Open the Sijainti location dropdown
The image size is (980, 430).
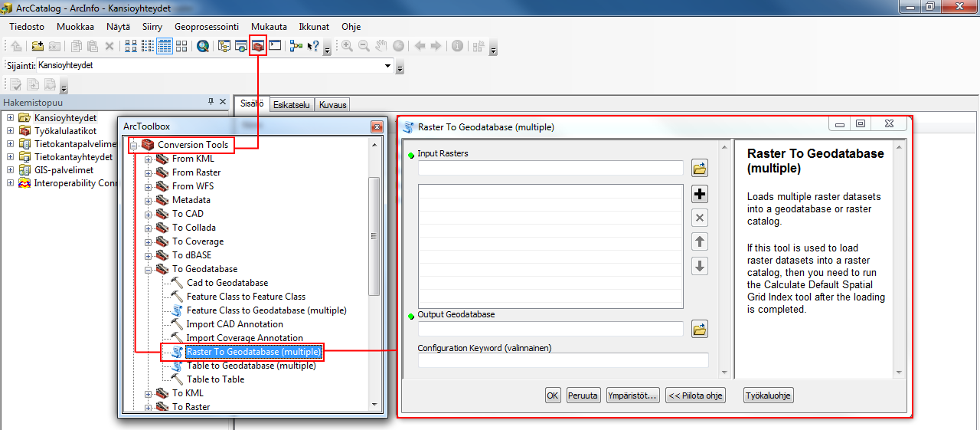click(x=387, y=66)
